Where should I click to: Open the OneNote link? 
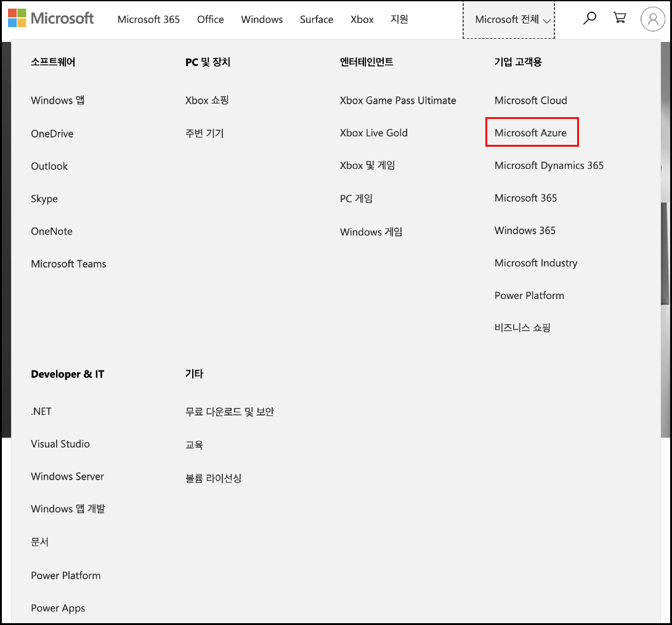pos(51,231)
